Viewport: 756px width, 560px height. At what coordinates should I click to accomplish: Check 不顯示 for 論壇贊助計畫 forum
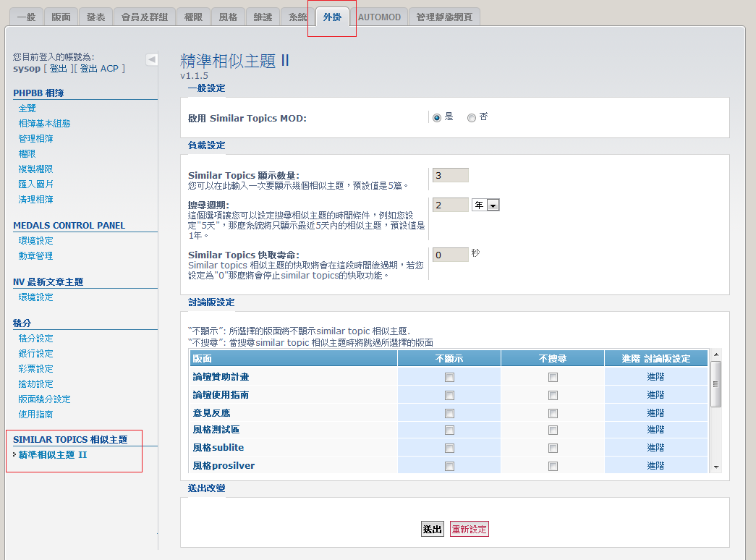[x=449, y=377]
